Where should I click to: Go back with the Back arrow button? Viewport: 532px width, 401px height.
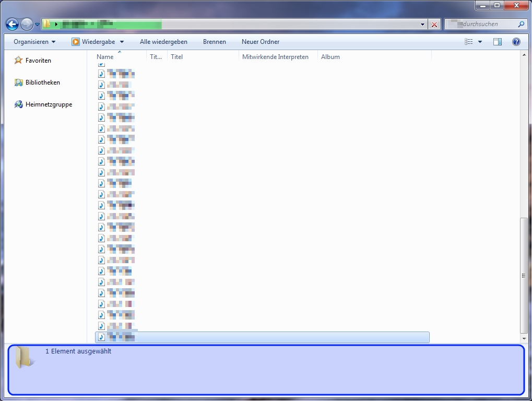click(12, 24)
